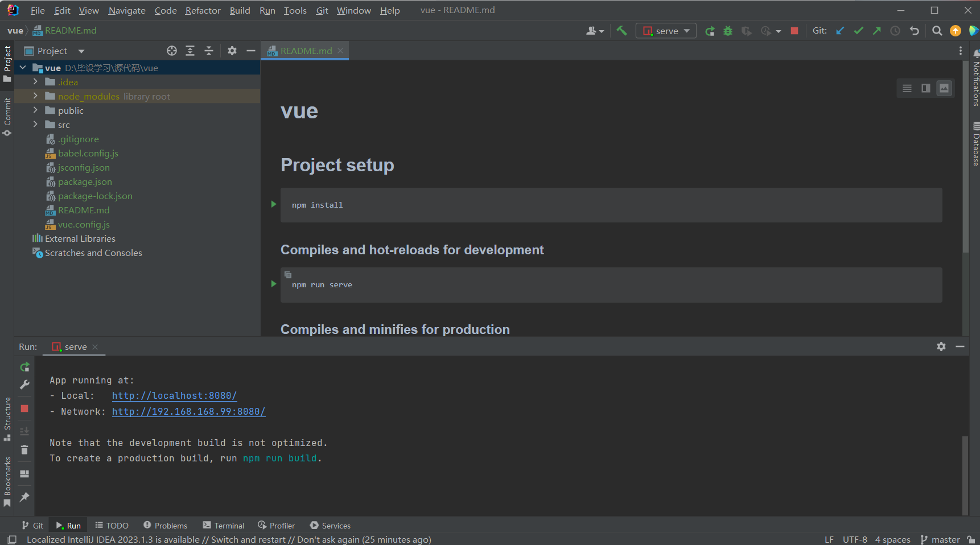Viewport: 980px width, 545px height.
Task: Expand the src folder
Action: click(35, 124)
